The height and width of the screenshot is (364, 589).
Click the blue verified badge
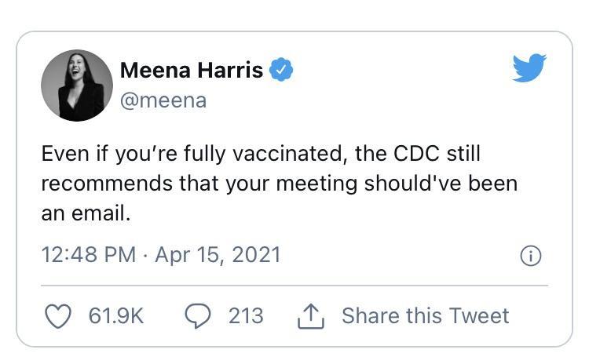point(282,70)
